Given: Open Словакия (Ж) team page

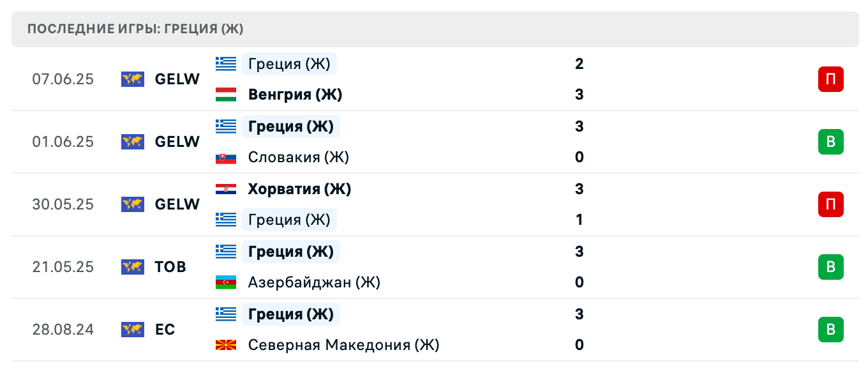Looking at the screenshot, I should coord(297,156).
